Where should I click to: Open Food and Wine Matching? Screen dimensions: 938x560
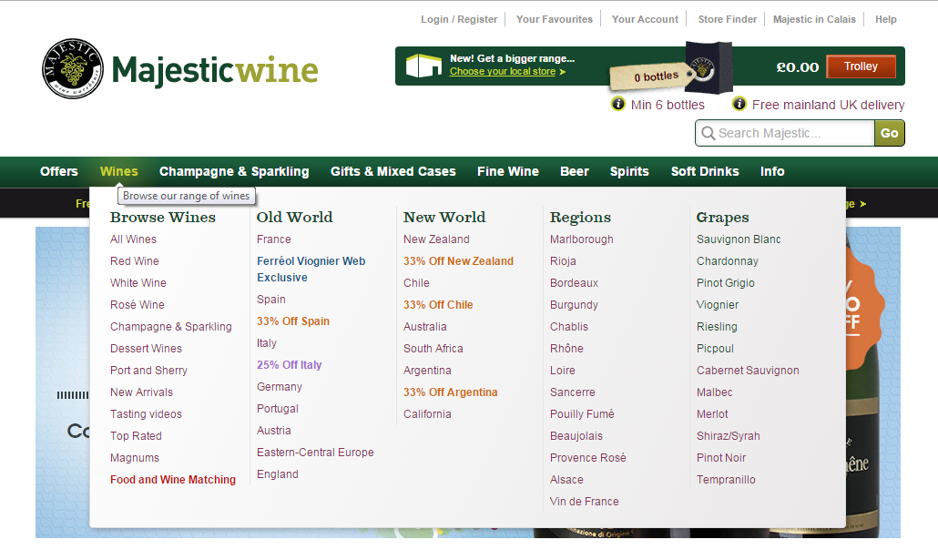tap(173, 480)
